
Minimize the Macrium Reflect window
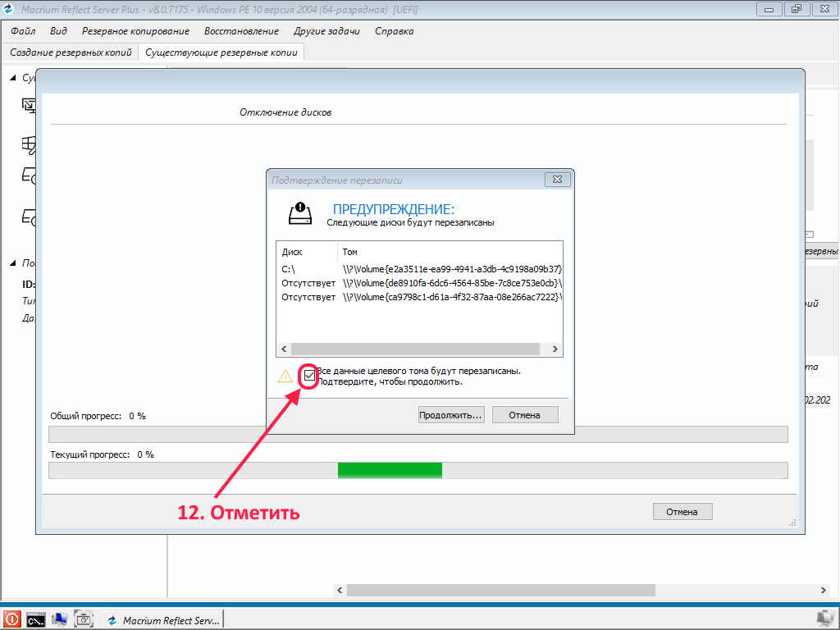pyautogui.click(x=769, y=9)
